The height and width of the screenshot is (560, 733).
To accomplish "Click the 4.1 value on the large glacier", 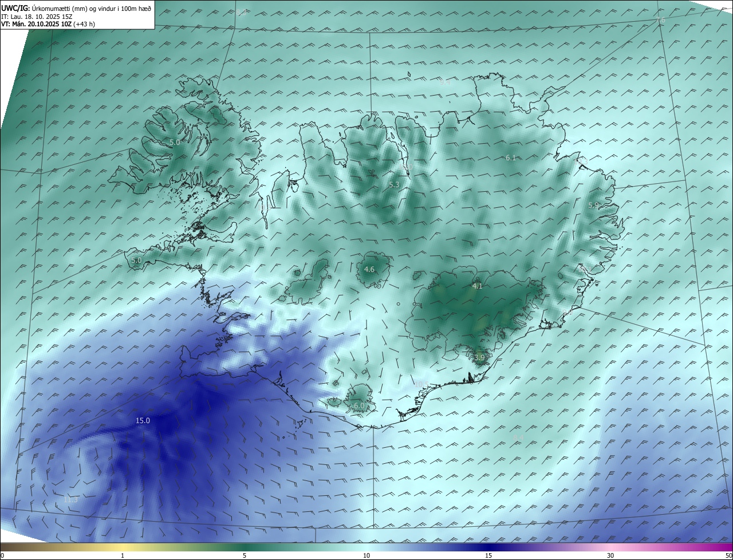I will click(477, 286).
